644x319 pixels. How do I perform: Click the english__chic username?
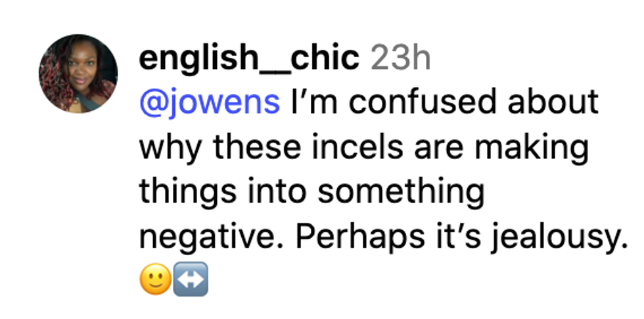click(249, 59)
